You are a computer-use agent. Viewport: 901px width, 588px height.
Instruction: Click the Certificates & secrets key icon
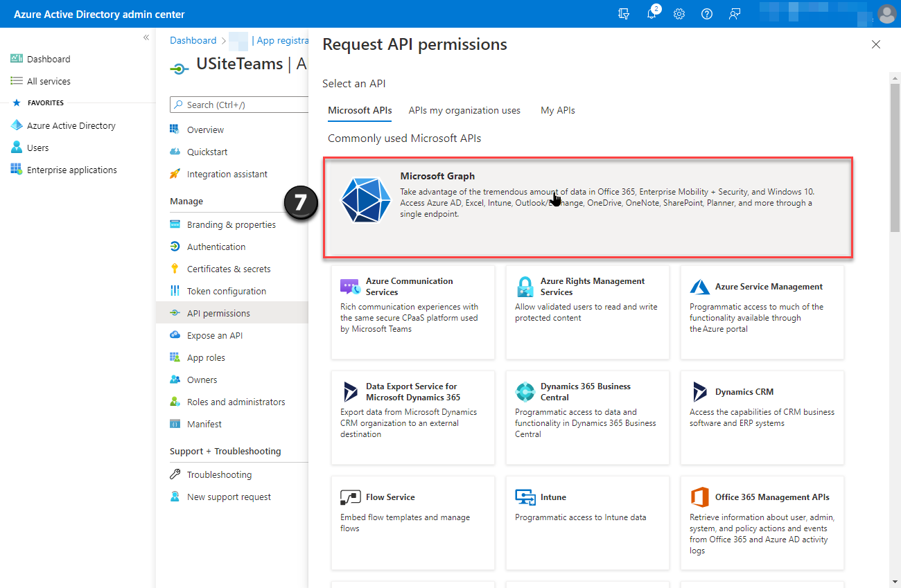tap(175, 269)
